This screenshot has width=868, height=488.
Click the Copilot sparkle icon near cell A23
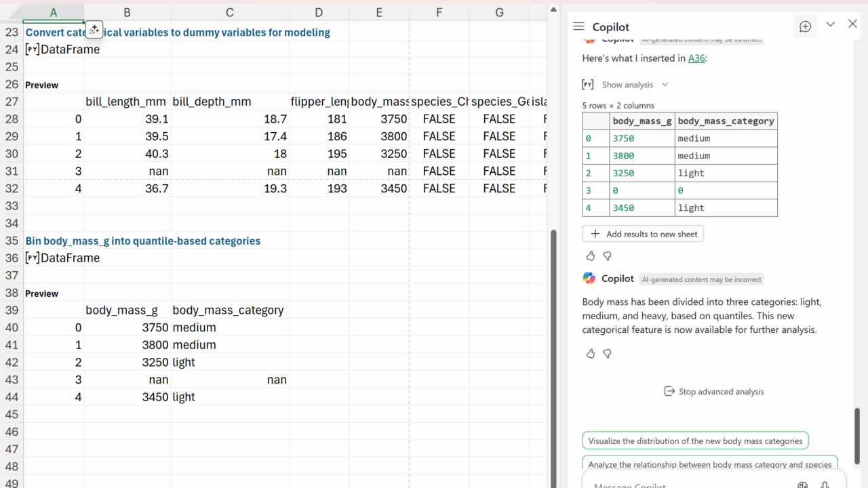94,29
